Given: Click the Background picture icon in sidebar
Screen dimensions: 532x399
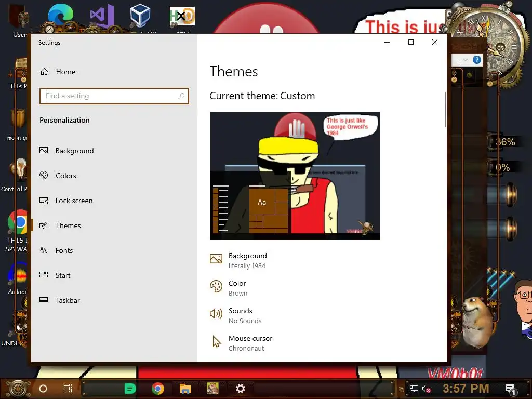Looking at the screenshot, I should coord(44,150).
